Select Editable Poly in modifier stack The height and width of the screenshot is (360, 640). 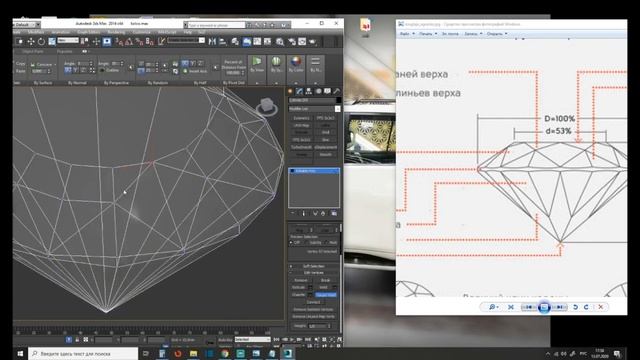point(313,171)
